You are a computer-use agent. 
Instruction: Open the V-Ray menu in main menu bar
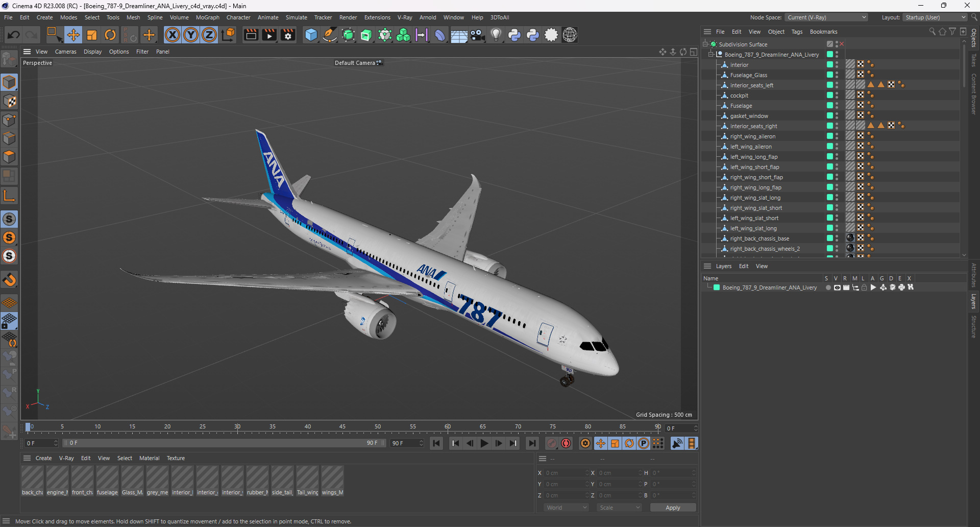405,17
